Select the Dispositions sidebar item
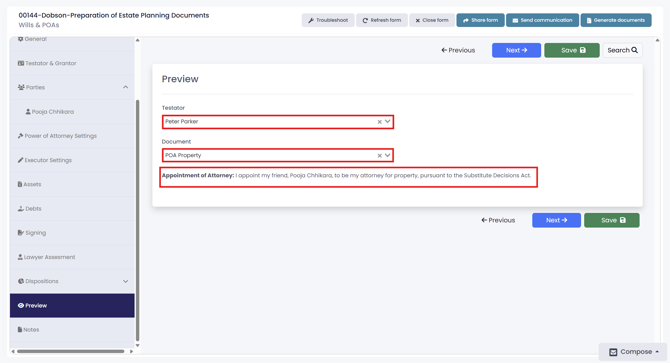The image size is (670, 363). pos(72,281)
